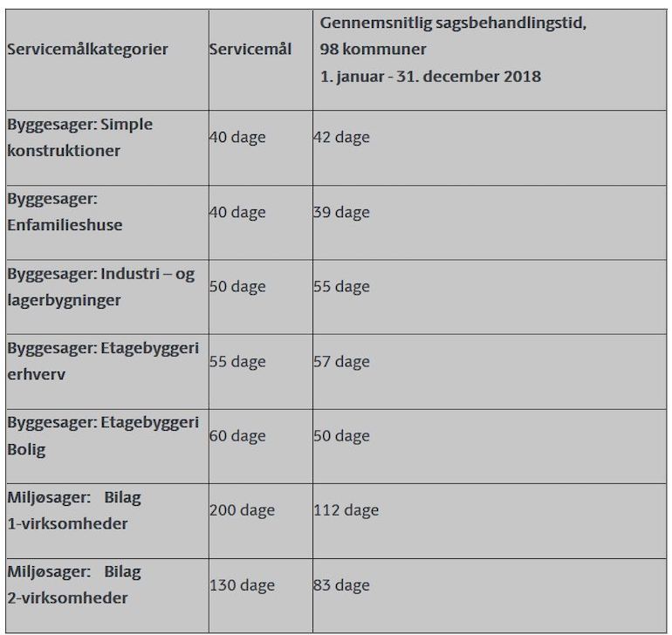Image resolution: width=672 pixels, height=635 pixels.
Task: Click the 50 dage servicemål for Industri
Action: (237, 286)
